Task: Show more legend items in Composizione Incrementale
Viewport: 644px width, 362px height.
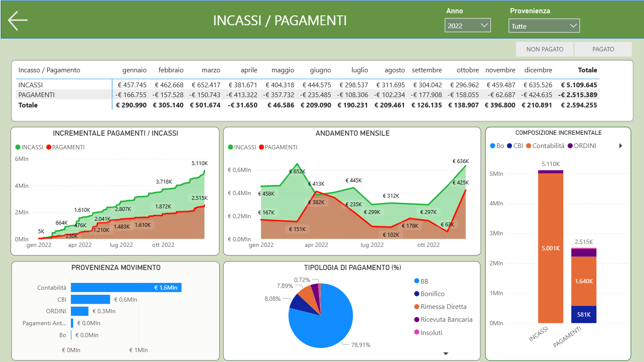Action: click(x=620, y=146)
